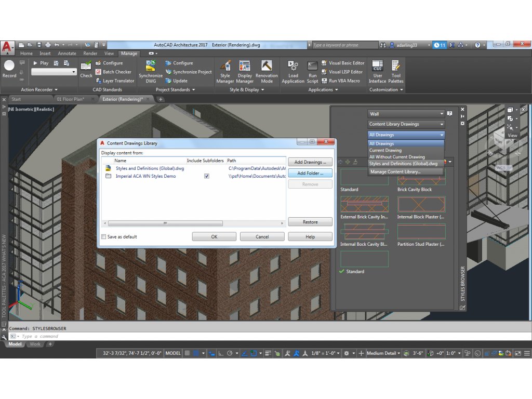Open the annotation scale 1/8" = 1'-0" dropdown
The image size is (532, 399).
[x=325, y=353]
